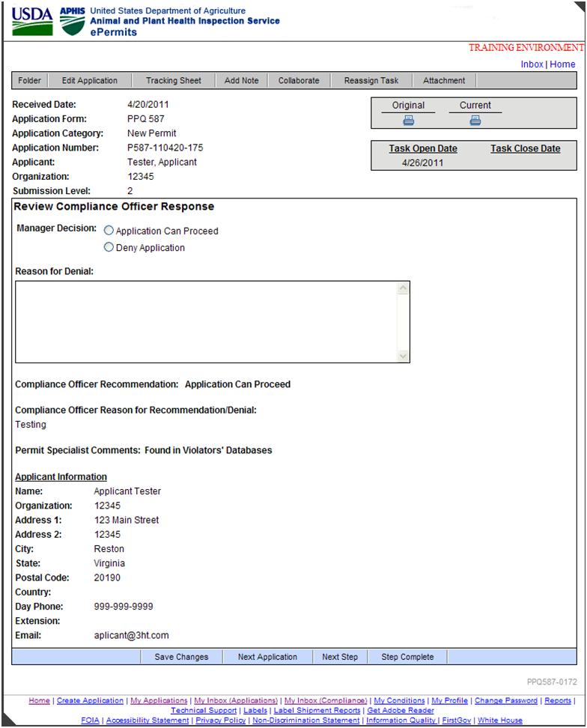Image resolution: width=587 pixels, height=728 pixels.
Task: Open the Inbox link at top right
Action: 532,64
